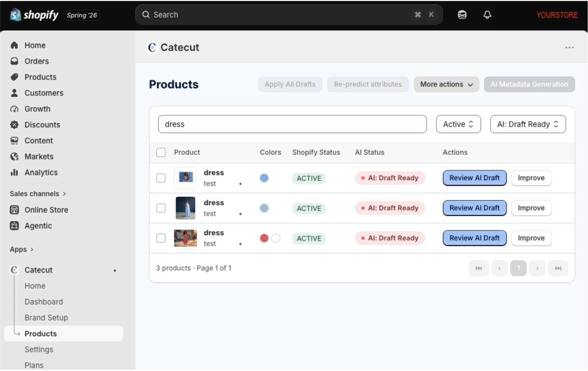This screenshot has width=588, height=371.
Task: Open thumbnail of red dress product
Action: click(x=185, y=238)
